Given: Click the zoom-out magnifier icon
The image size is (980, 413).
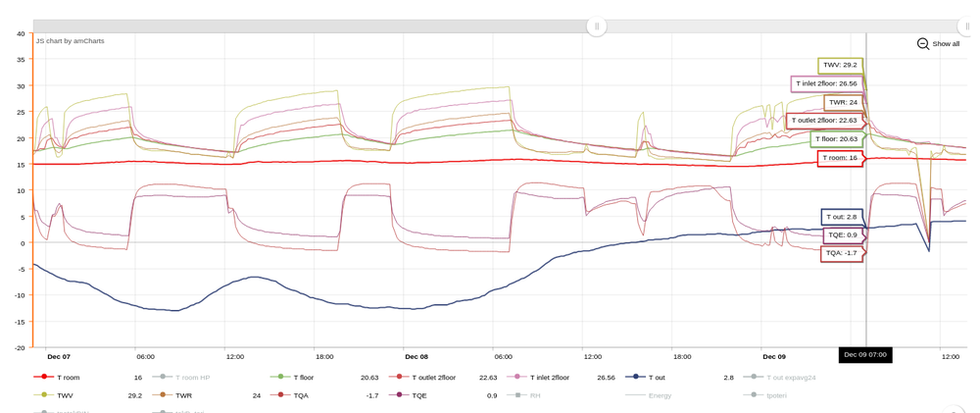Looking at the screenshot, I should tap(923, 44).
